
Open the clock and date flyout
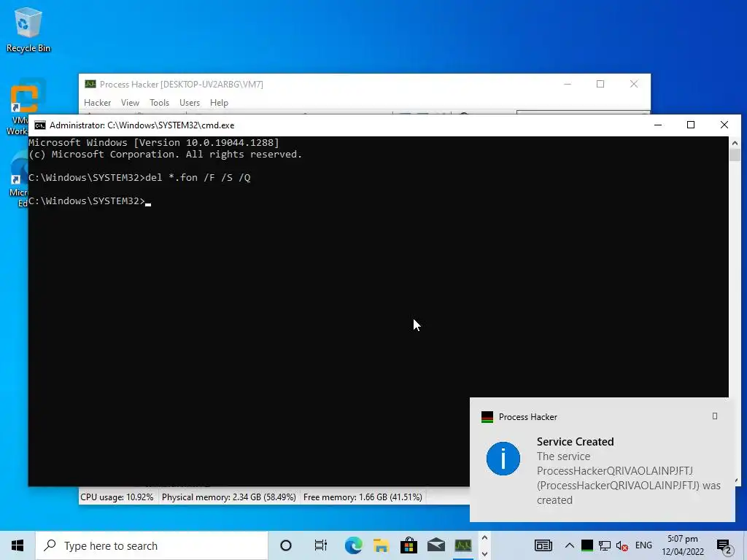tap(683, 545)
